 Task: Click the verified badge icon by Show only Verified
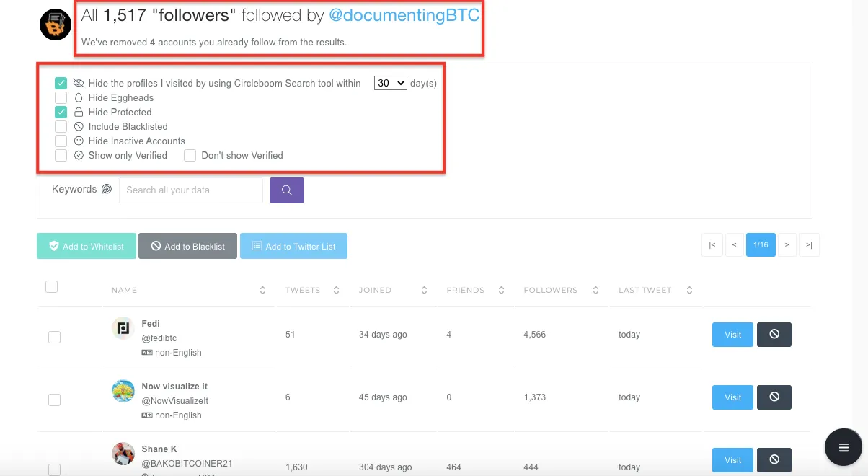click(x=79, y=155)
